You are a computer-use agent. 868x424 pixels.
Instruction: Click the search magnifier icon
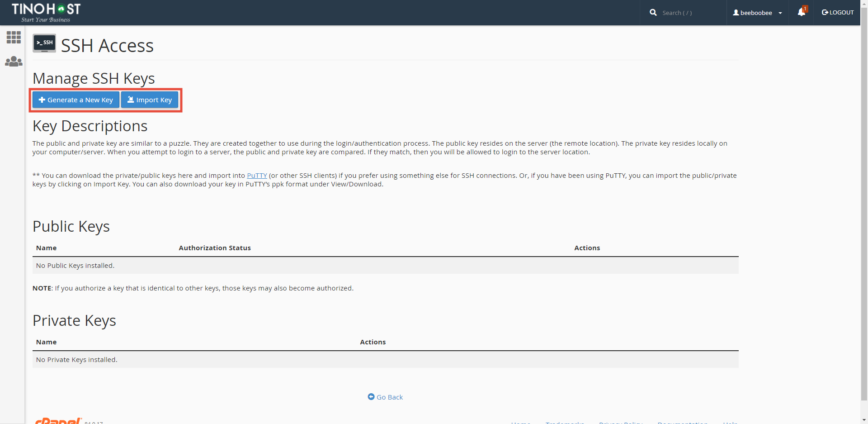click(x=653, y=13)
